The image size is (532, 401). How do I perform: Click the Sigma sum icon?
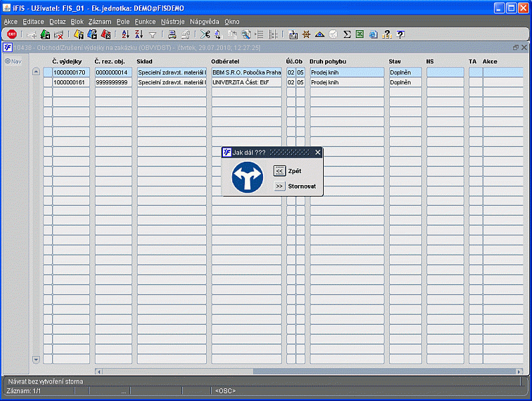pyautogui.click(x=347, y=34)
